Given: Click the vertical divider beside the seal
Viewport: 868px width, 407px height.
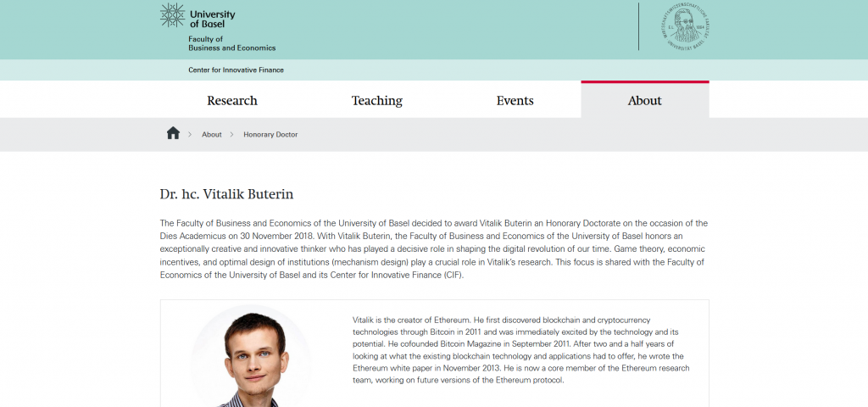Looking at the screenshot, I should (x=639, y=26).
